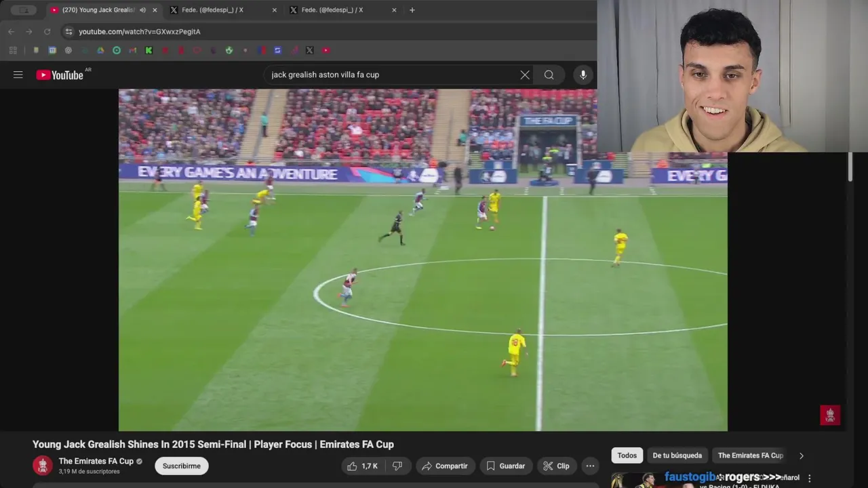Open the X bookmark in bookmarks bar
Screen dimensions: 868x488
309,50
